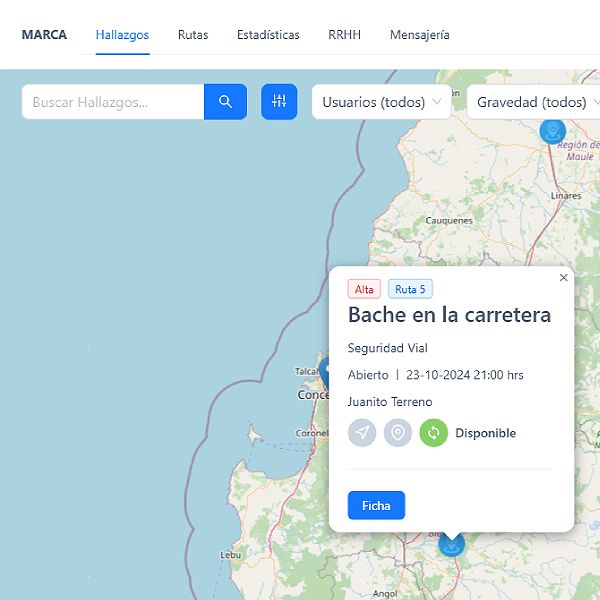Open the Estadísticas tab
This screenshot has width=600, height=600.
268,35
